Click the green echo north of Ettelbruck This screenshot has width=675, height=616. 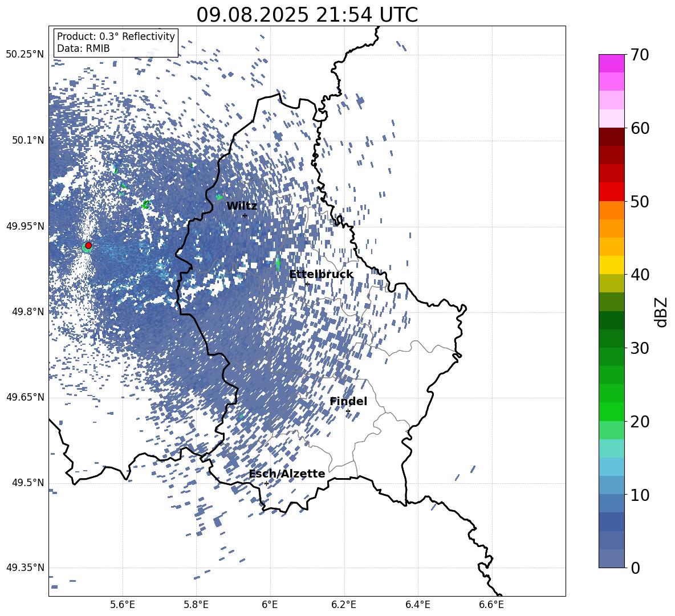pos(277,262)
